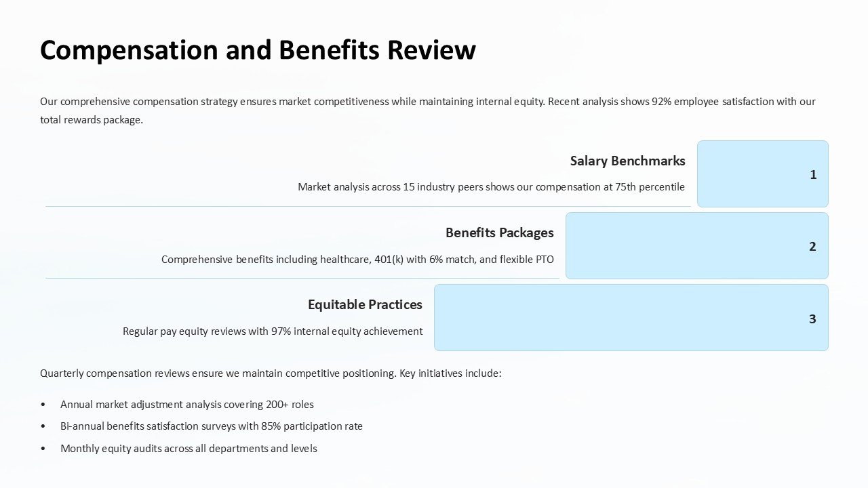Image resolution: width=868 pixels, height=488 pixels.
Task: Click the blue box numbered 3
Action: coord(631,318)
